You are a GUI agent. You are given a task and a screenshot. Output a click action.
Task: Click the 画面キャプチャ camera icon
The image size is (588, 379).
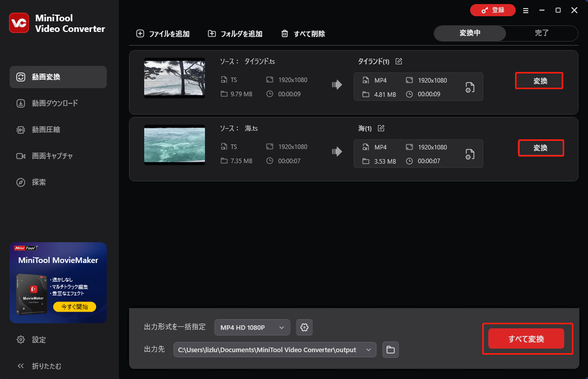21,156
